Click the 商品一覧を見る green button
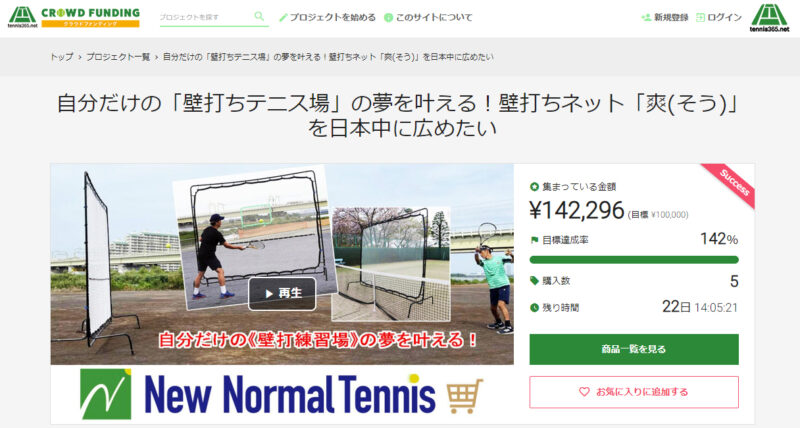Screen dimensions: 800x428 point(634,349)
